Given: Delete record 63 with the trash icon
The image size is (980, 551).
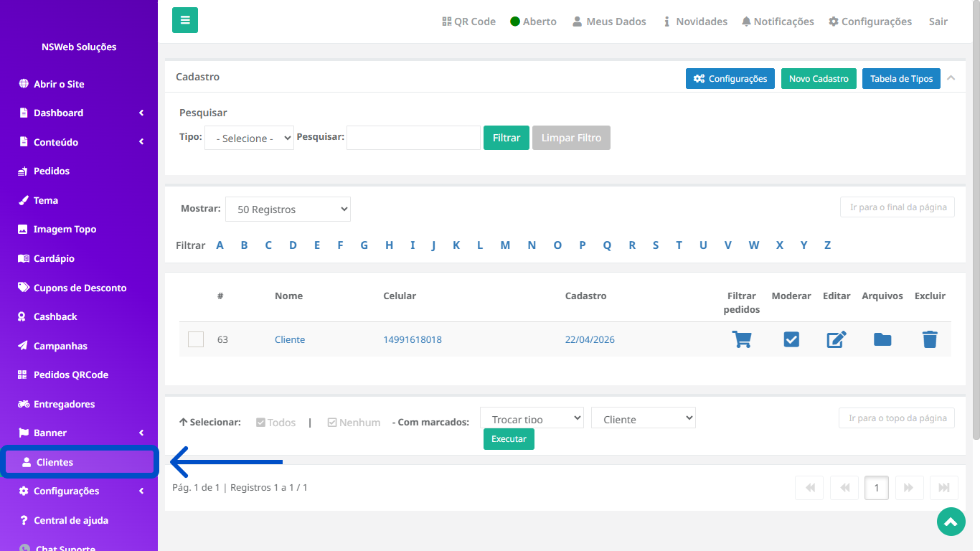Looking at the screenshot, I should [930, 339].
